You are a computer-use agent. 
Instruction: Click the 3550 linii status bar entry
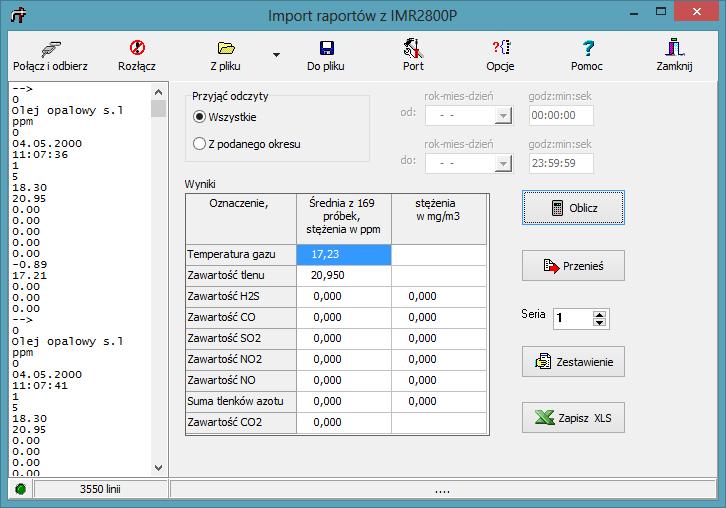[100, 489]
